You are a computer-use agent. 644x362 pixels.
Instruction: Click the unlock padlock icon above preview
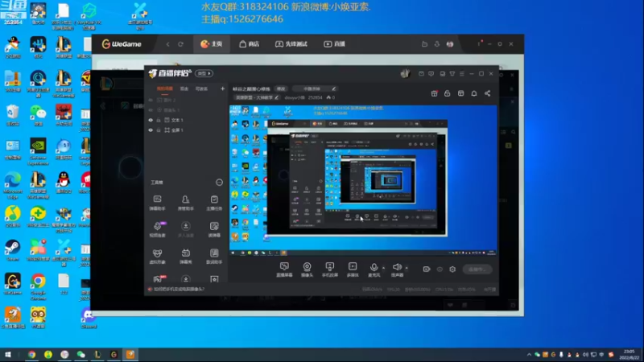point(448,93)
